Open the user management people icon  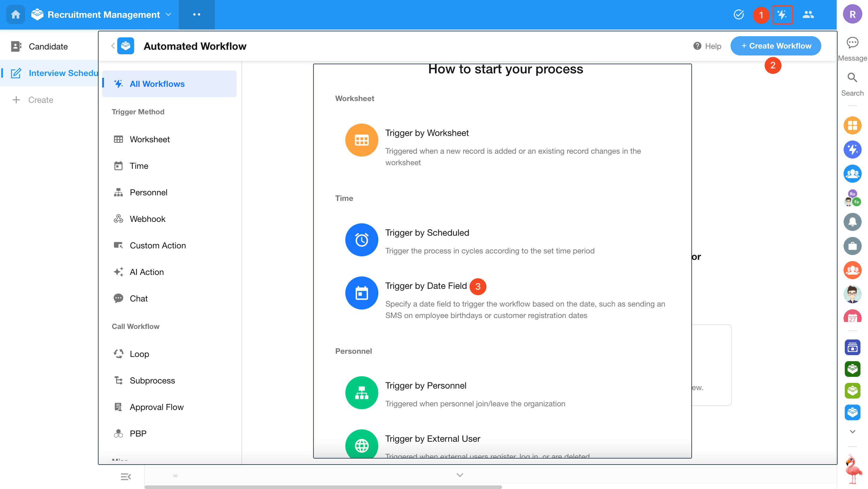[x=808, y=14]
